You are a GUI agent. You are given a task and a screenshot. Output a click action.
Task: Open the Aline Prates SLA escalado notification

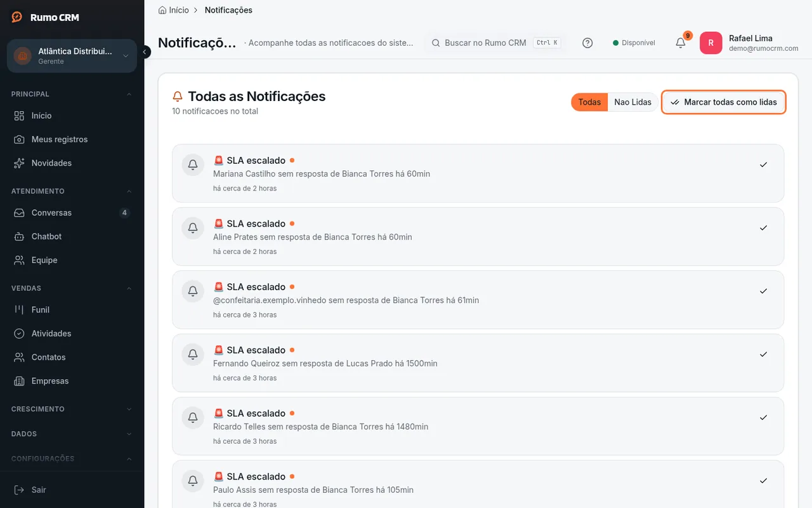478,236
